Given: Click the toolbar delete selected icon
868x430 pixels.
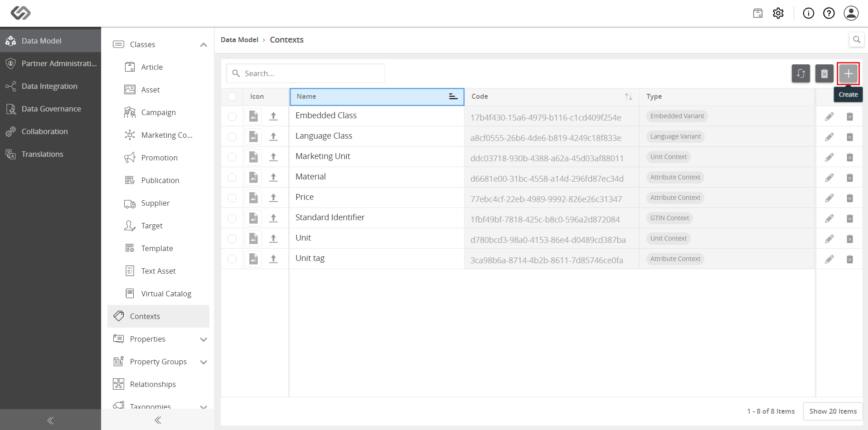Looking at the screenshot, I should [x=824, y=73].
